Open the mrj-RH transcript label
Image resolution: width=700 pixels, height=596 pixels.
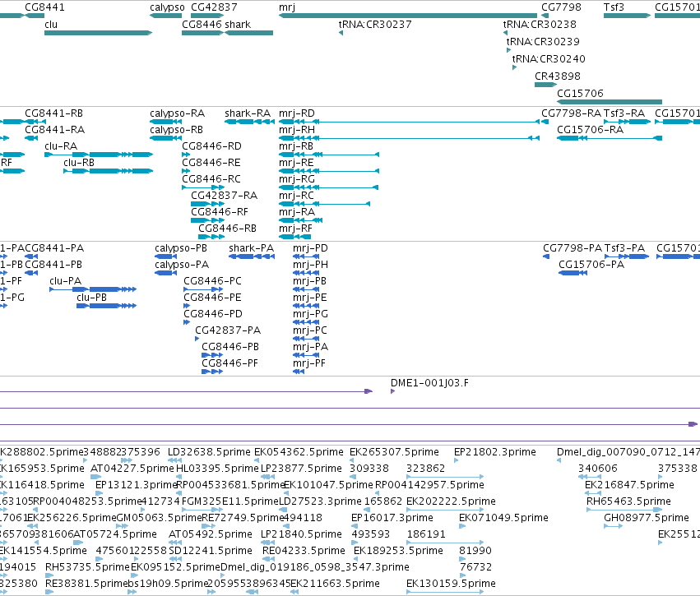[x=297, y=130]
